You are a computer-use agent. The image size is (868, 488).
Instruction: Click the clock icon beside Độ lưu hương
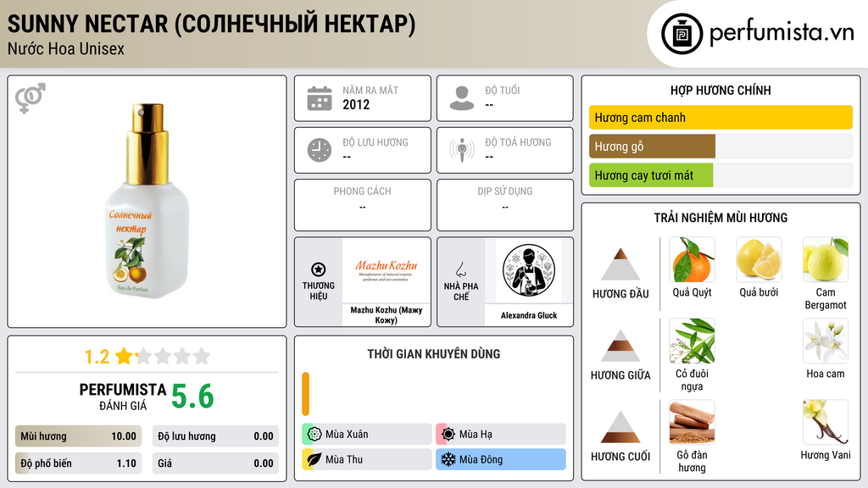click(x=320, y=150)
